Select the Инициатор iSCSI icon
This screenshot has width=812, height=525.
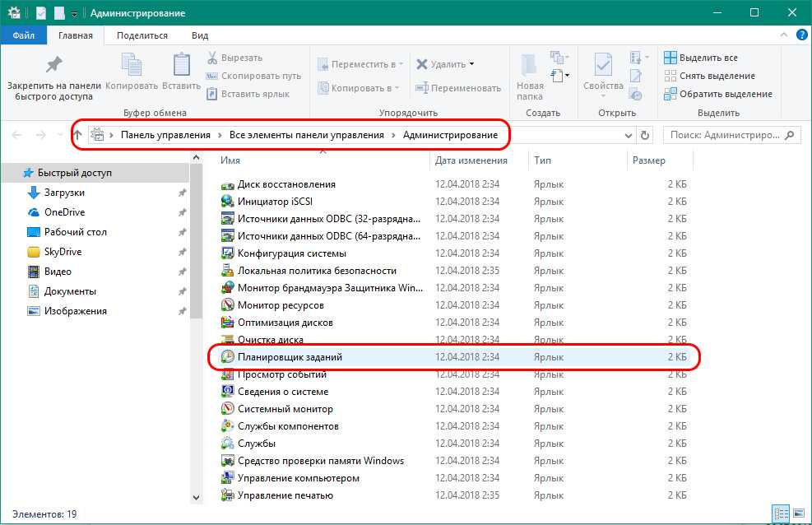(228, 202)
